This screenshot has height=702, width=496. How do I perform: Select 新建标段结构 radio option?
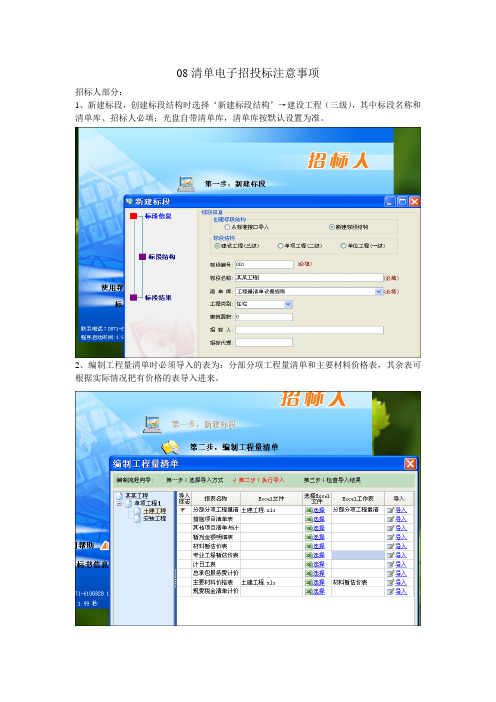(x=332, y=227)
